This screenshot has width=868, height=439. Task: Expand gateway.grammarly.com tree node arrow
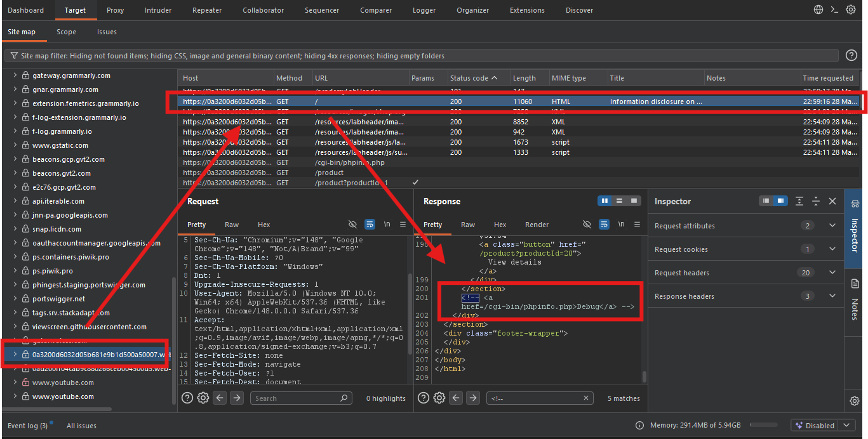pos(15,75)
